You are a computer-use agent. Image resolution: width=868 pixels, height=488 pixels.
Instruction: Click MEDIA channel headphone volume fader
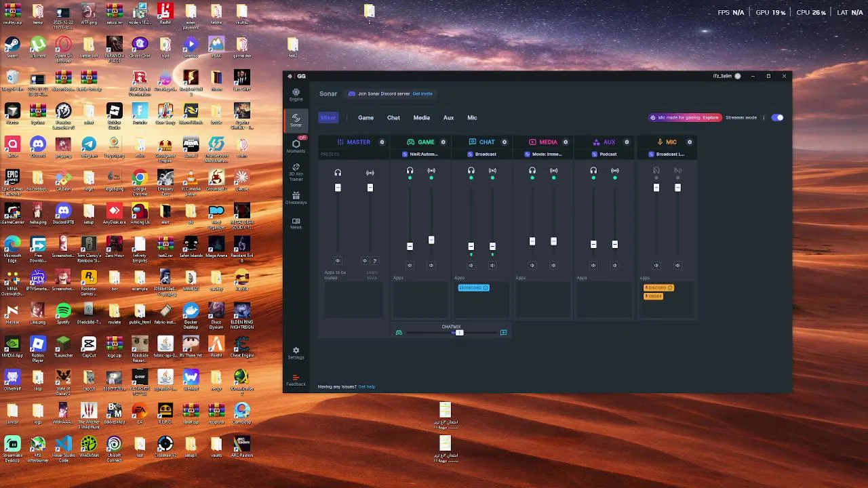pos(532,241)
